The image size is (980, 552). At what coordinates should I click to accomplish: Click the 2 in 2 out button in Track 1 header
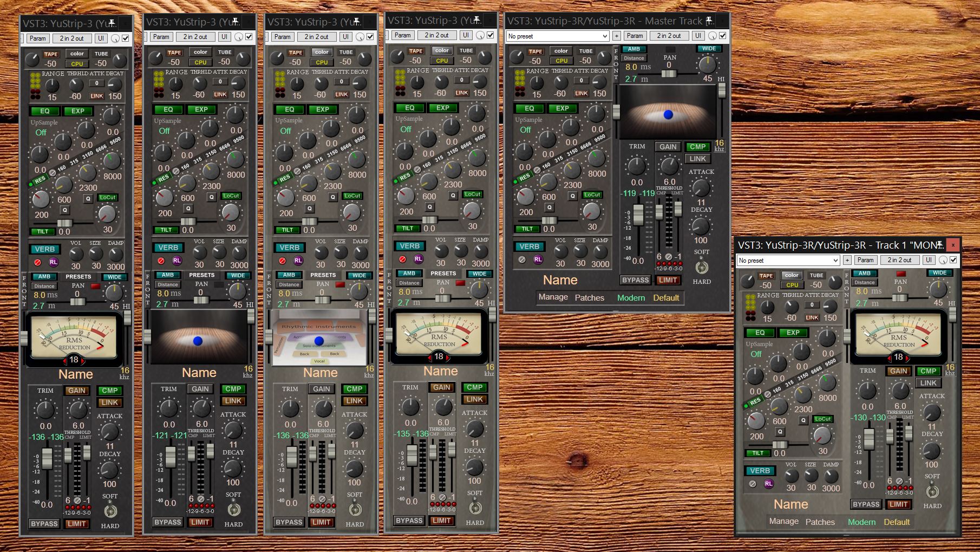tap(899, 260)
